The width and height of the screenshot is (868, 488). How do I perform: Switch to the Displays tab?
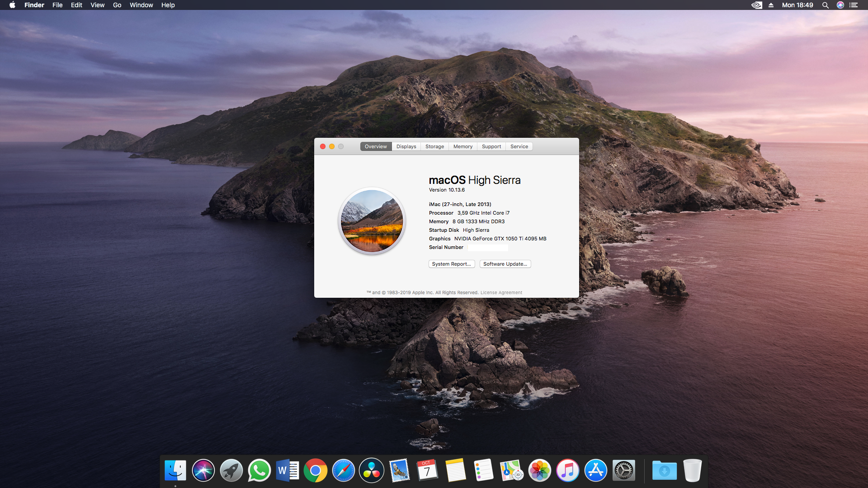pyautogui.click(x=406, y=146)
